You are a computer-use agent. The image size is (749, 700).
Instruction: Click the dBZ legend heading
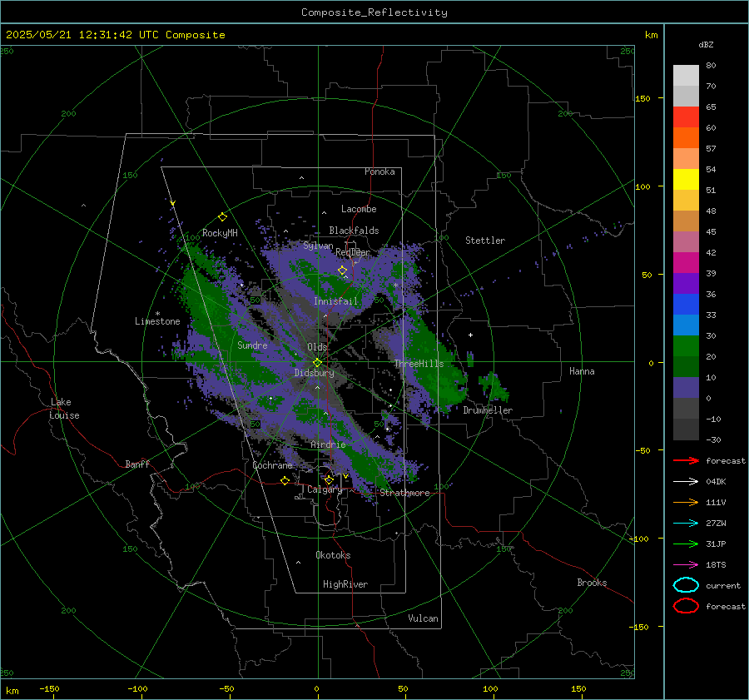706,44
